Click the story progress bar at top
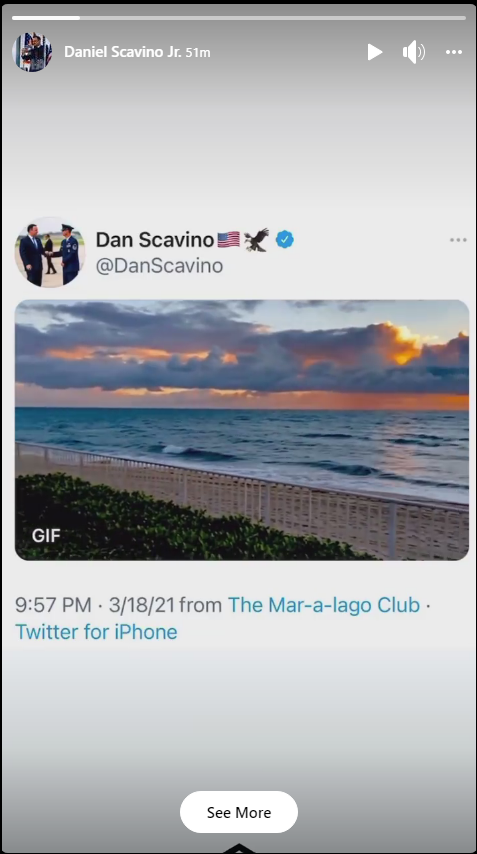This screenshot has height=854, width=477. [238, 18]
